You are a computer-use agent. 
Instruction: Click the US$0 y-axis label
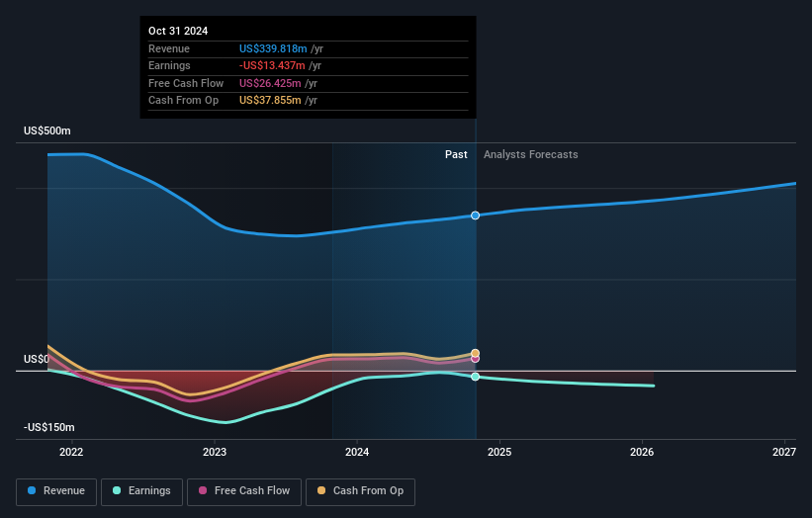point(37,359)
